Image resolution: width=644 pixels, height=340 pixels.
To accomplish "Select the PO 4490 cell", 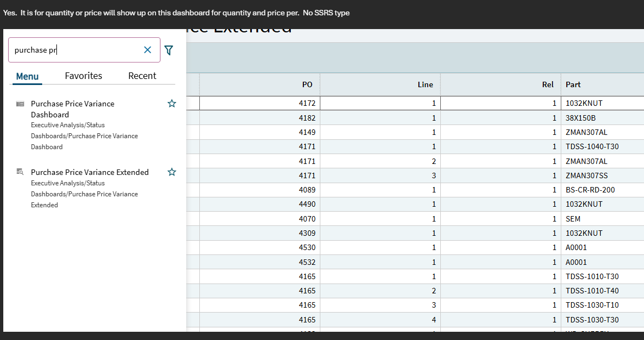I will (x=260, y=205).
